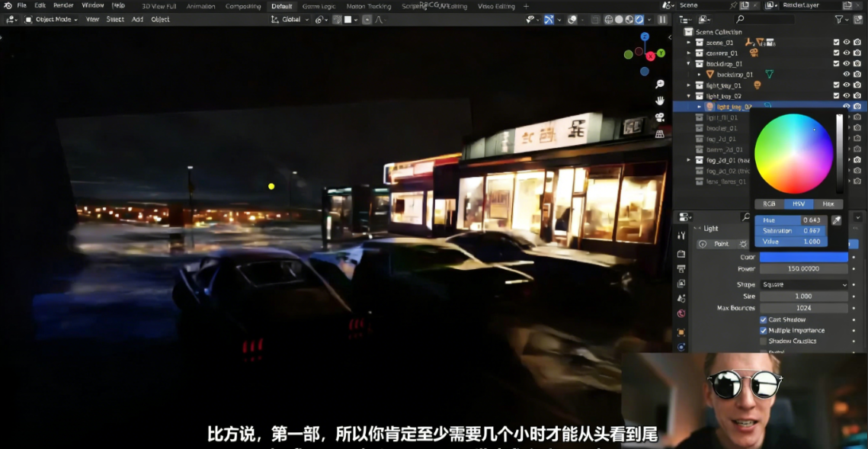868x449 pixels.
Task: Select the Scene properties camera icon
Action: click(x=681, y=297)
